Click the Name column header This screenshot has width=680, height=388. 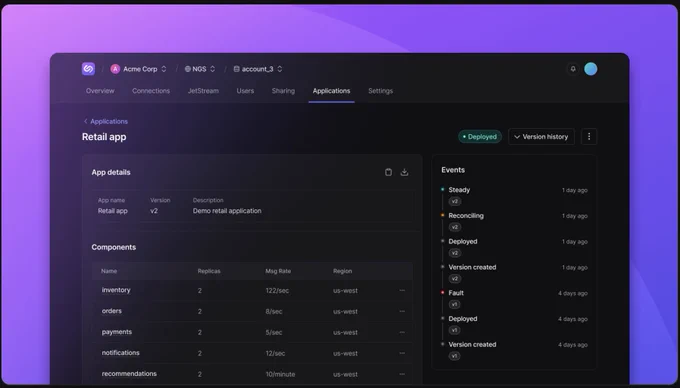point(109,271)
